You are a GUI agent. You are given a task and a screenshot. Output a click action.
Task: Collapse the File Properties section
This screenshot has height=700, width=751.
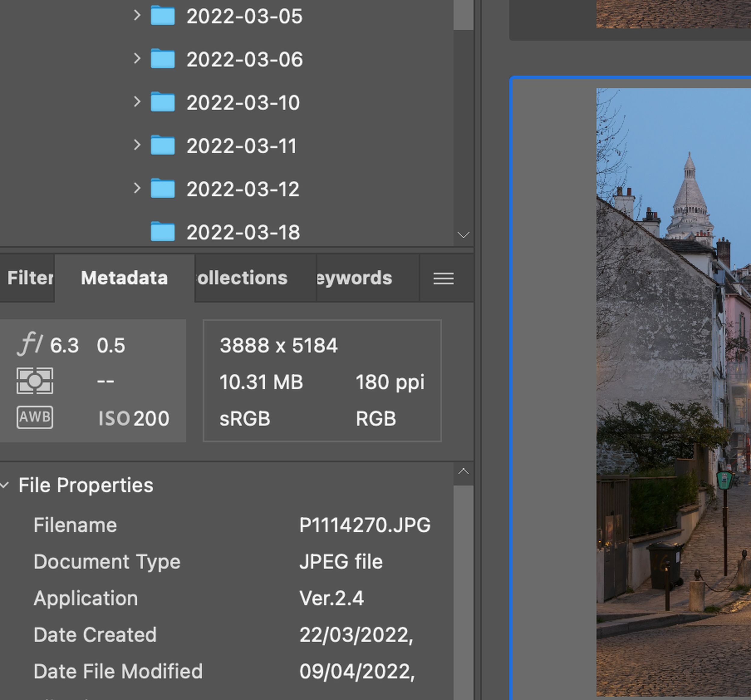point(5,485)
